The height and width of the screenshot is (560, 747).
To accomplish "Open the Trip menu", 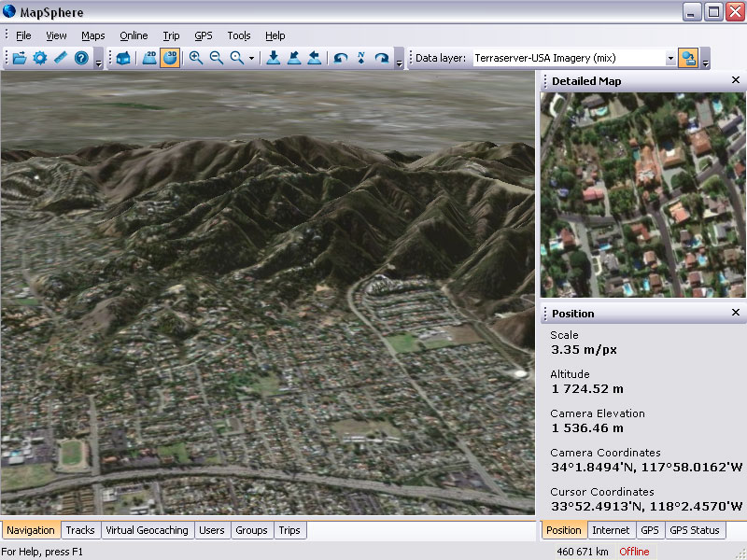I will (x=171, y=35).
